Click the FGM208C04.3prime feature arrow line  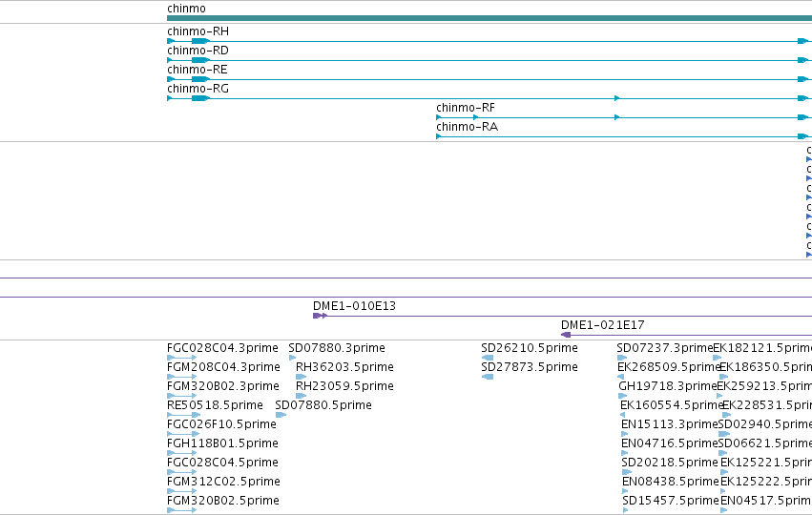(181, 377)
